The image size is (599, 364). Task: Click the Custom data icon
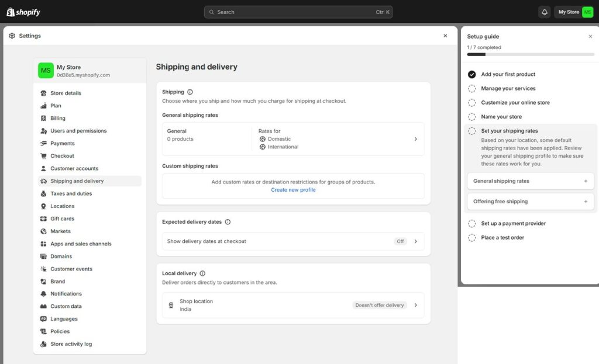click(x=43, y=306)
